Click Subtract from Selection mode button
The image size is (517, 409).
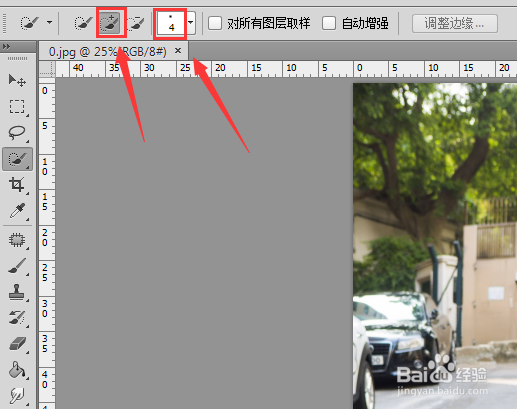click(136, 23)
